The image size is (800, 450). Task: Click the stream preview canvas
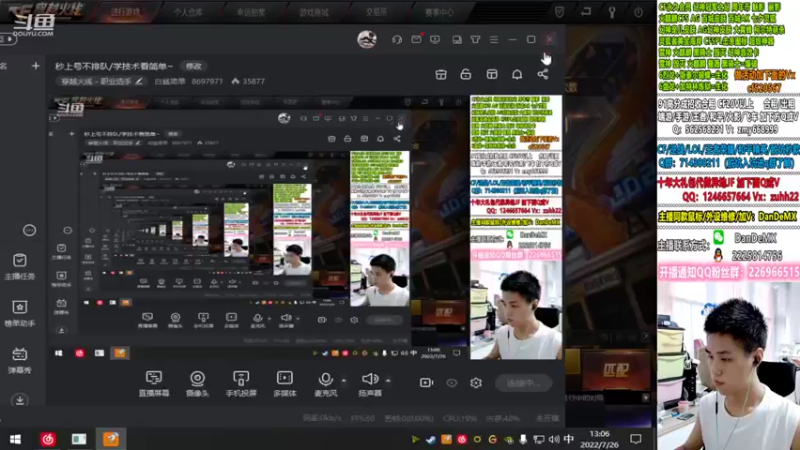[306, 227]
